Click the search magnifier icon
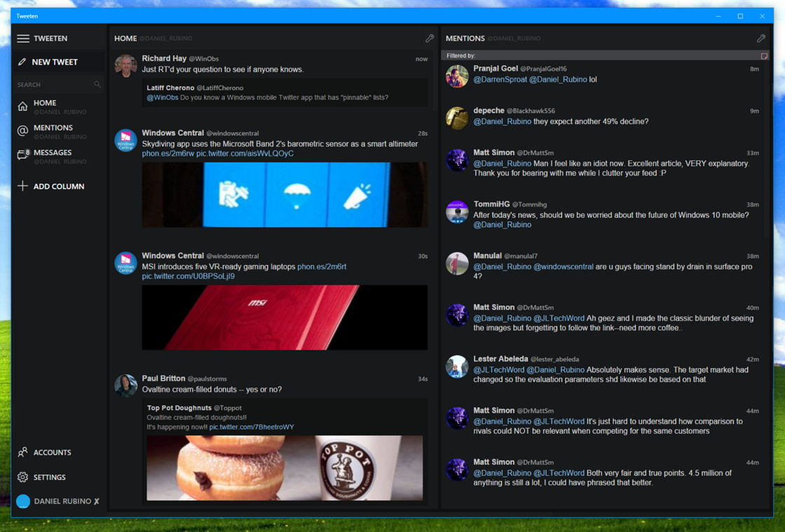 (x=97, y=85)
